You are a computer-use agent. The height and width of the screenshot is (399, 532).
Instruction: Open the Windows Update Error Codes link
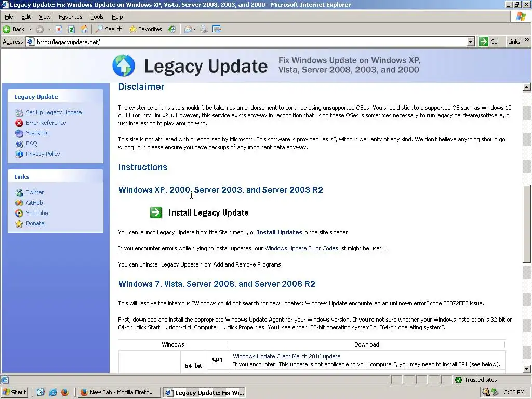[301, 248]
